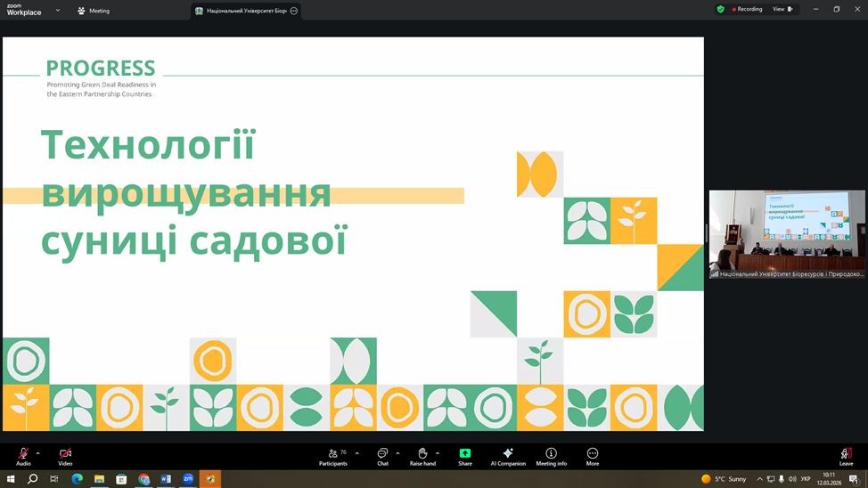Screen dimensions: 868x488
Task: Open the volume control in the system tray
Action: point(792,479)
